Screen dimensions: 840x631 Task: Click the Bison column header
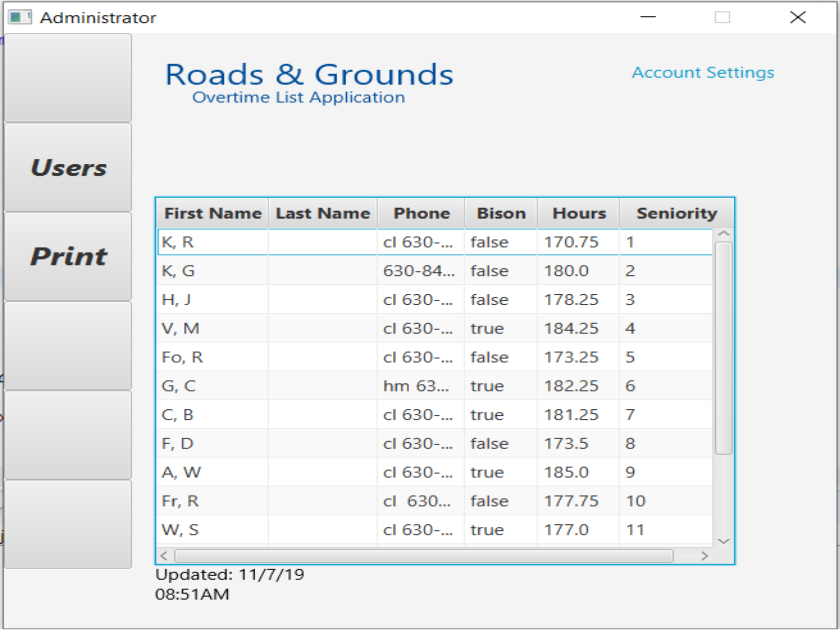tap(501, 213)
